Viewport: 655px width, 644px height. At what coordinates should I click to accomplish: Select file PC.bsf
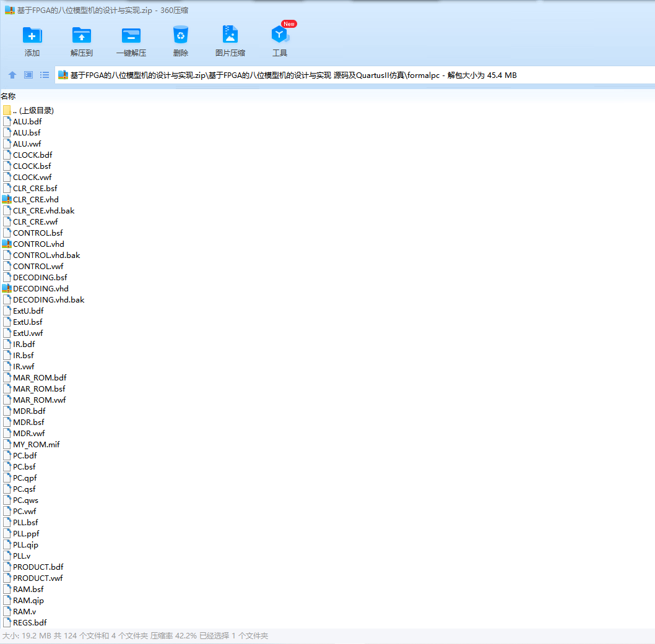tap(19, 466)
